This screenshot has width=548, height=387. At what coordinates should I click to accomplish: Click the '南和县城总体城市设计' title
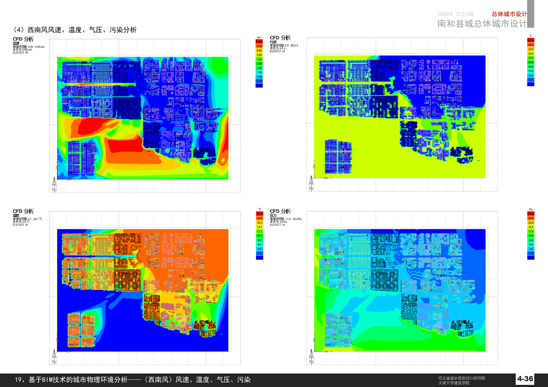tap(482, 24)
